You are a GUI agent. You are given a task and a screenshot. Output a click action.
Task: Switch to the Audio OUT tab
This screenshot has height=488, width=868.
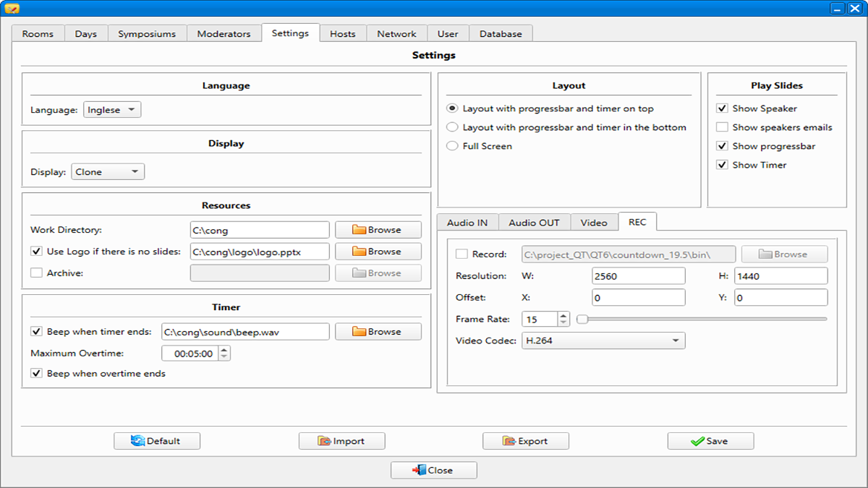point(534,223)
